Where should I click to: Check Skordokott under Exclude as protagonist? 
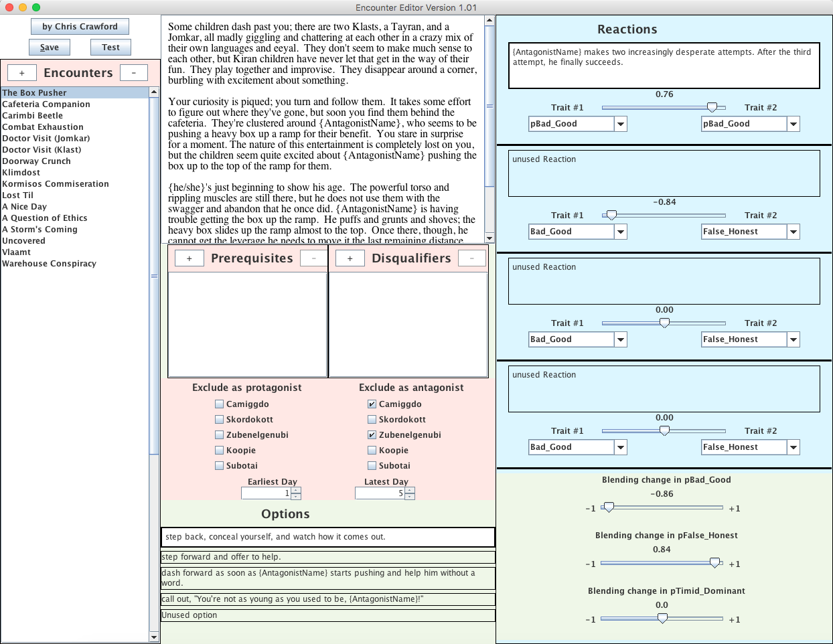point(219,420)
